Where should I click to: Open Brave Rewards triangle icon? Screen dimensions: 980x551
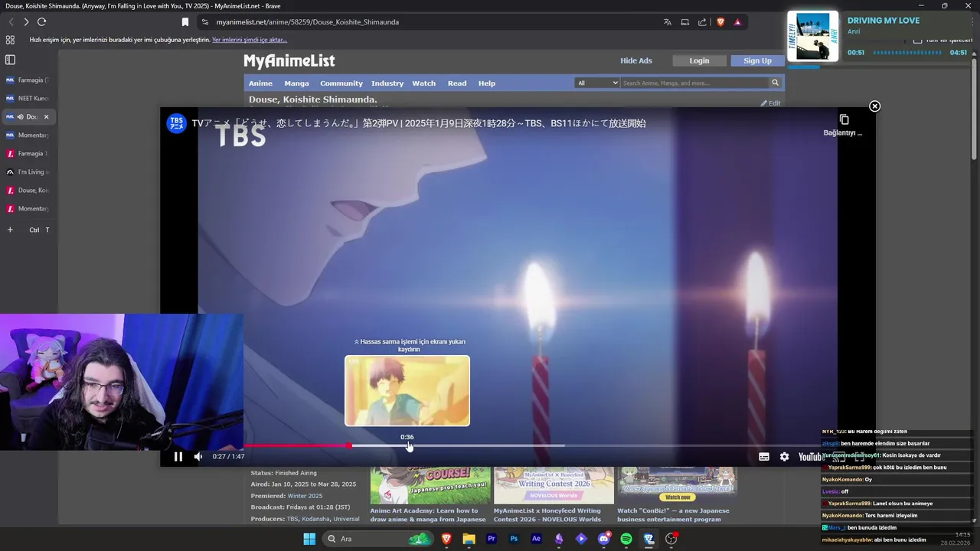737,22
